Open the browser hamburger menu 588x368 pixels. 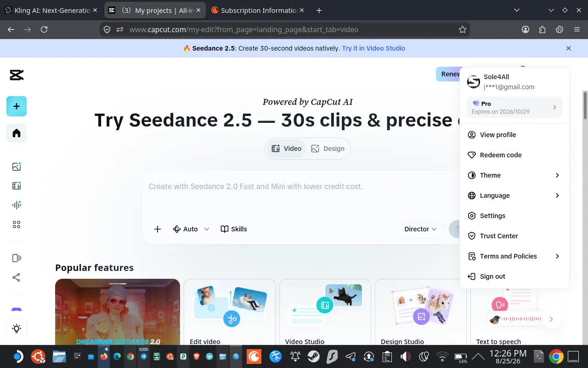pyautogui.click(x=577, y=29)
